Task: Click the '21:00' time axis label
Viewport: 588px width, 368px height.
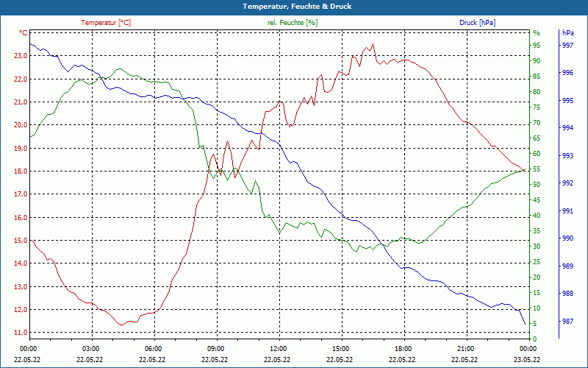Action: [x=465, y=348]
